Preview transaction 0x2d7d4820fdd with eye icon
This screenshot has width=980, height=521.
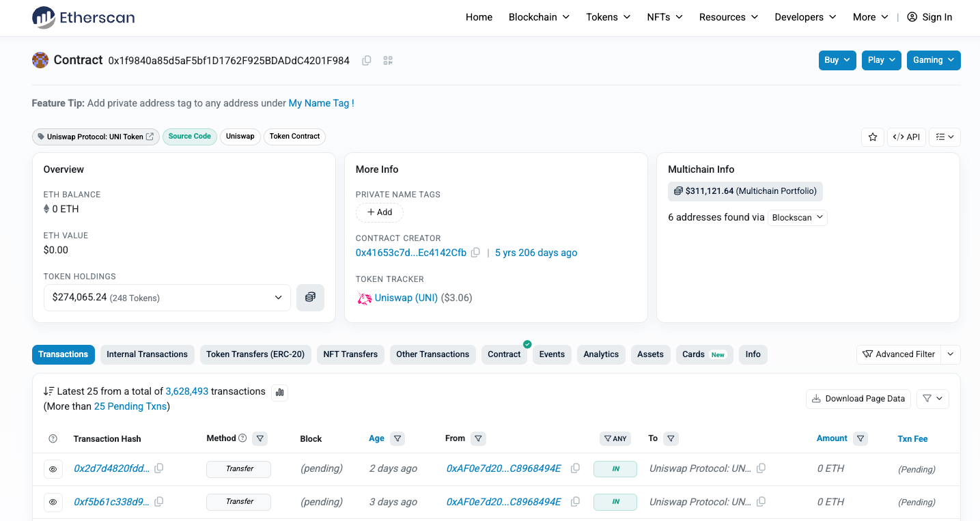(53, 469)
